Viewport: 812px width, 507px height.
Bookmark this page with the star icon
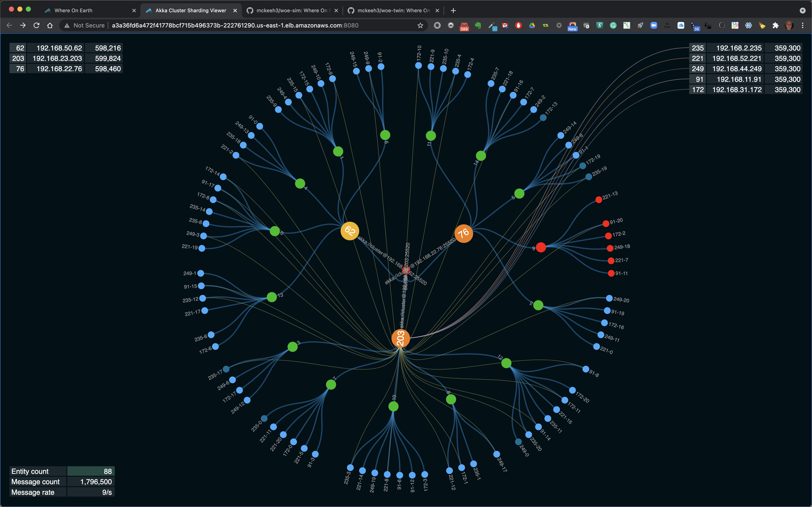click(x=420, y=26)
